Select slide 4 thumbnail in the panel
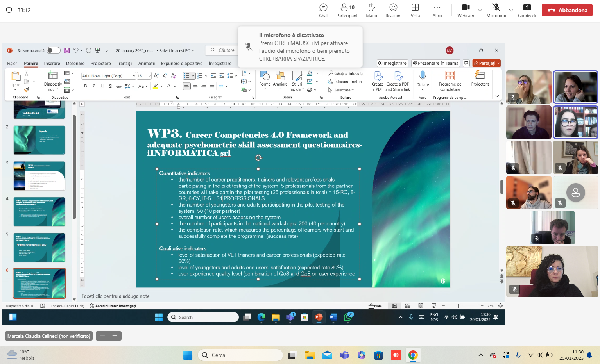Viewport: 600px width, 364px height. 39,212
